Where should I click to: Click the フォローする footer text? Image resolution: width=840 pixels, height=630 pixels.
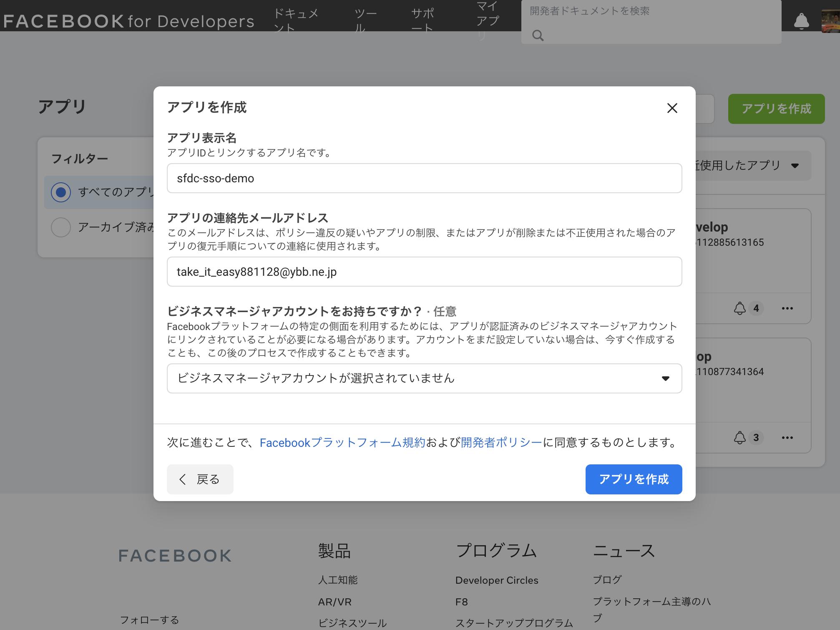(149, 620)
